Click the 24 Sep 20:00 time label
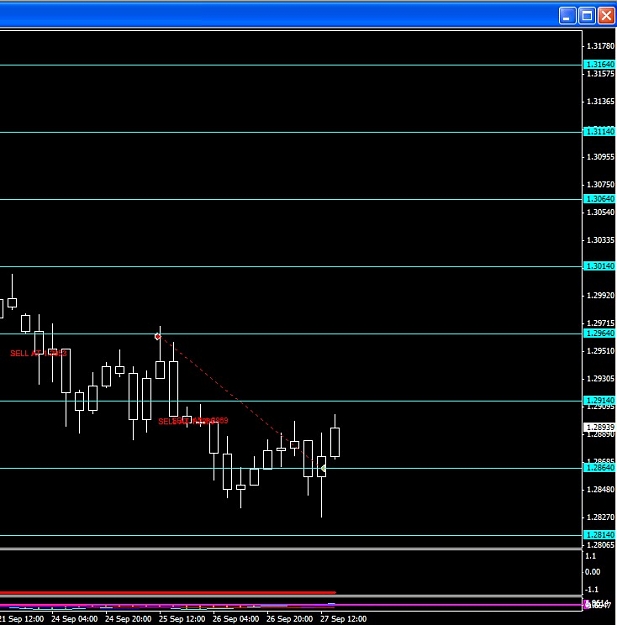The width and height of the screenshot is (617, 625). point(128,619)
